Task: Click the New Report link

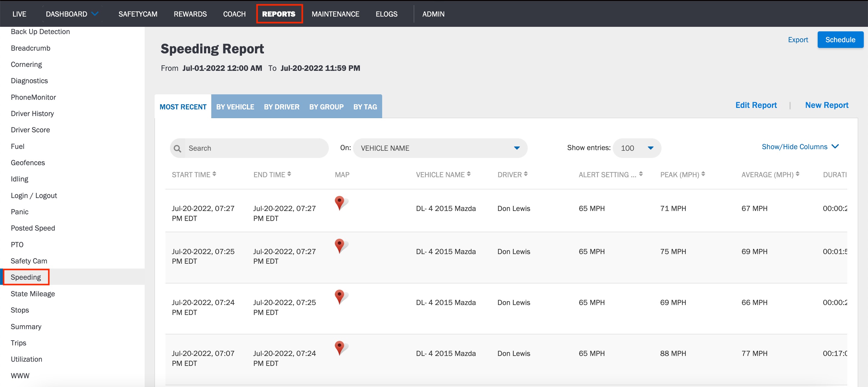Action: (x=827, y=105)
